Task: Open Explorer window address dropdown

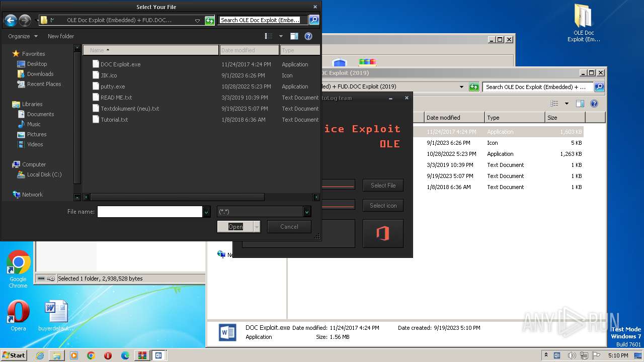Action: [461, 87]
